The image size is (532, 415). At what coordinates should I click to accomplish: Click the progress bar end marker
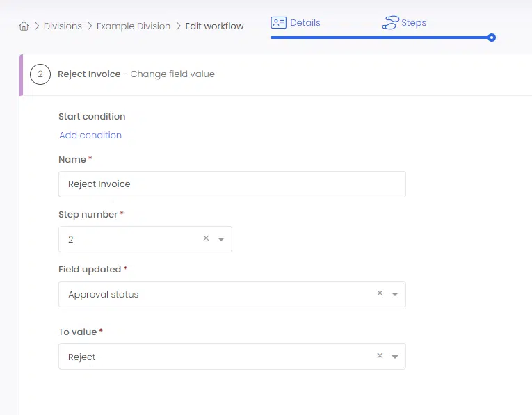point(492,38)
